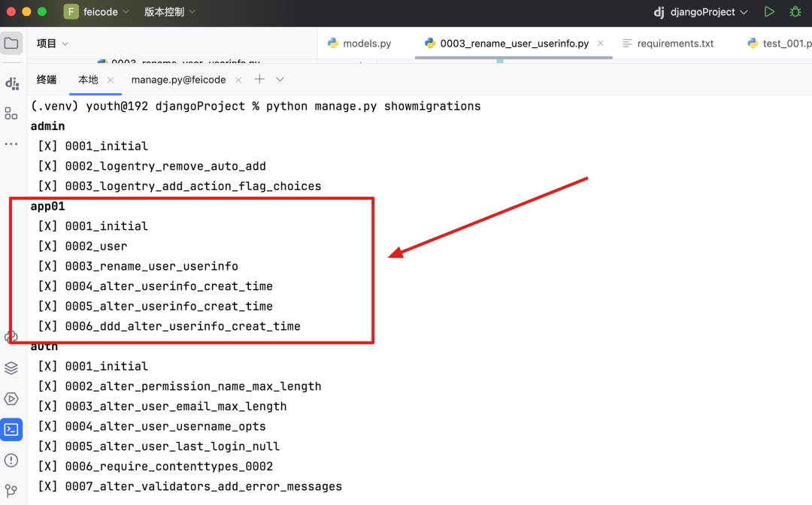The image size is (812, 505).
Task: Click the 0003_rename_user_userinfo migration line
Action: pyautogui.click(x=138, y=267)
